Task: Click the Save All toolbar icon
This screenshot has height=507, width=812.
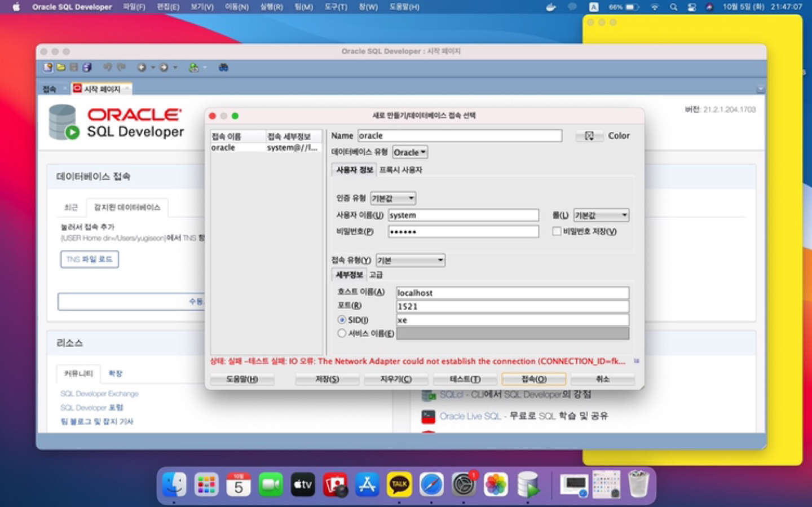Action: [x=87, y=68]
